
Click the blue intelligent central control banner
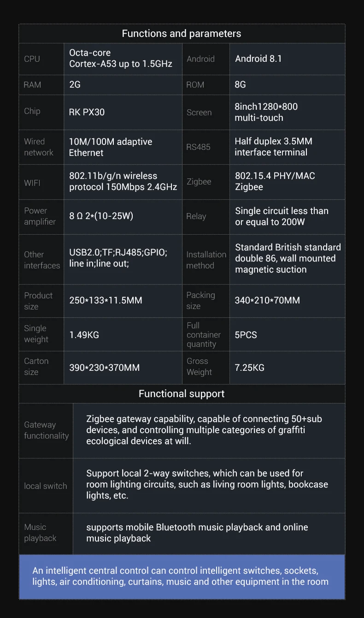[x=182, y=576]
